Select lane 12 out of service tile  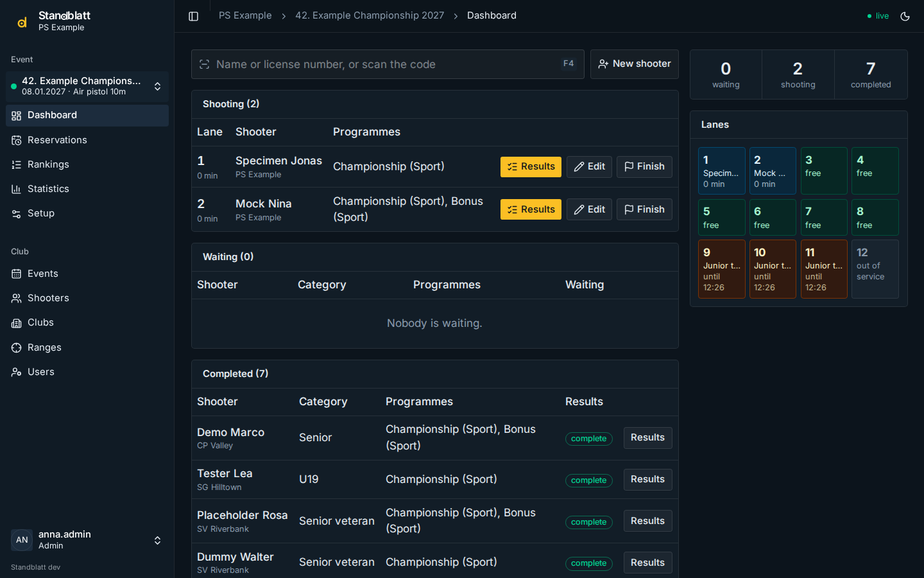tap(875, 269)
